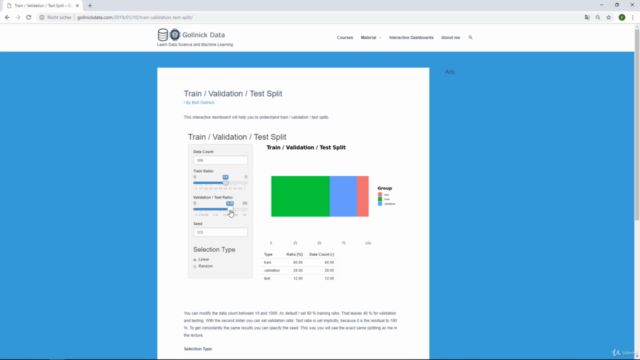
Task: Click the browser address bar URL
Action: pos(135,18)
